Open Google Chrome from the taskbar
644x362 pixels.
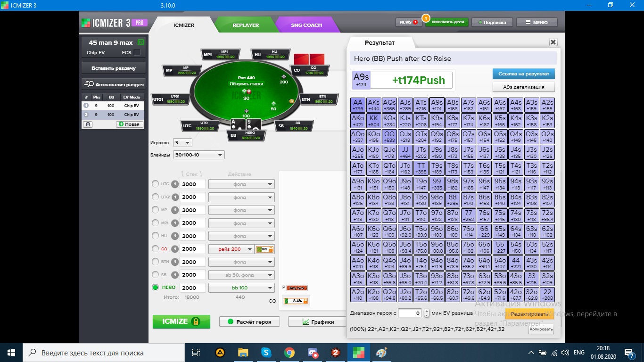tap(289, 352)
